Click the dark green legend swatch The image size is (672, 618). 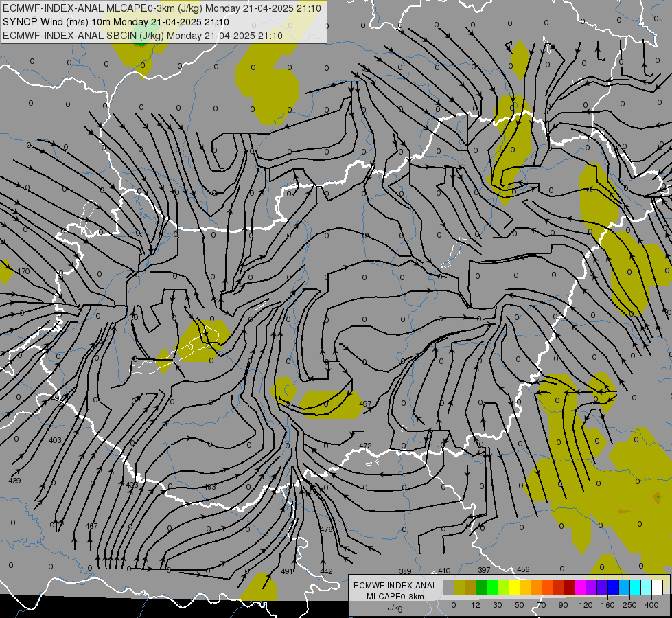[482, 587]
